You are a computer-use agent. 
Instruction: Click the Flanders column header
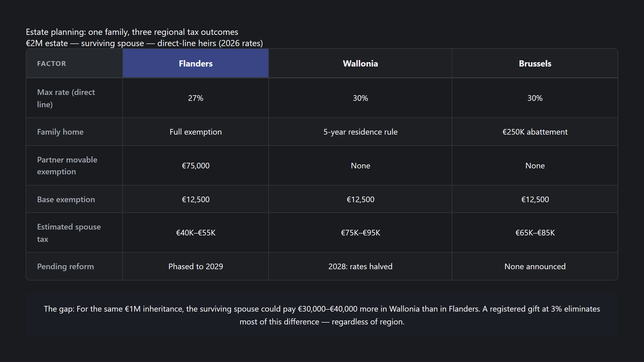coord(196,64)
